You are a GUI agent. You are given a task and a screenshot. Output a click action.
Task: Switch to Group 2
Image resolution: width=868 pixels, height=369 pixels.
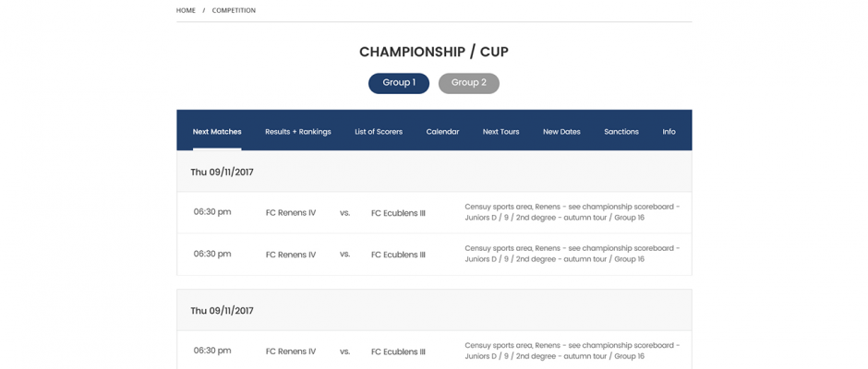coord(469,83)
